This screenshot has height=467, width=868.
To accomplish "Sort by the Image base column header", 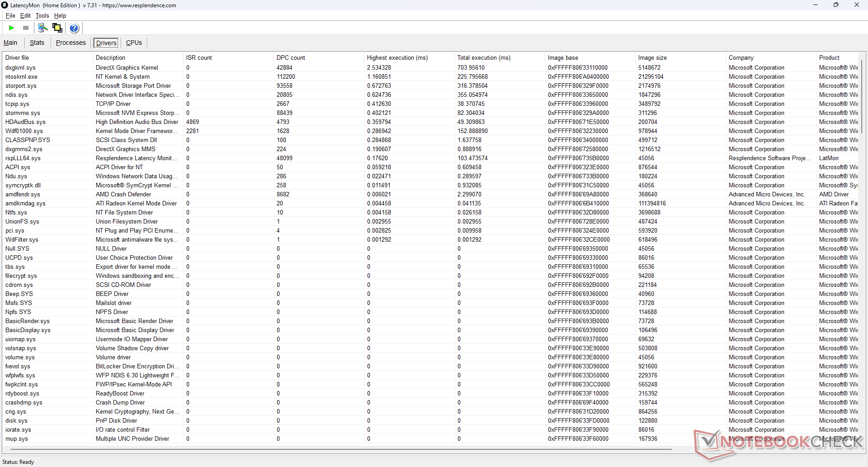I will coord(590,57).
